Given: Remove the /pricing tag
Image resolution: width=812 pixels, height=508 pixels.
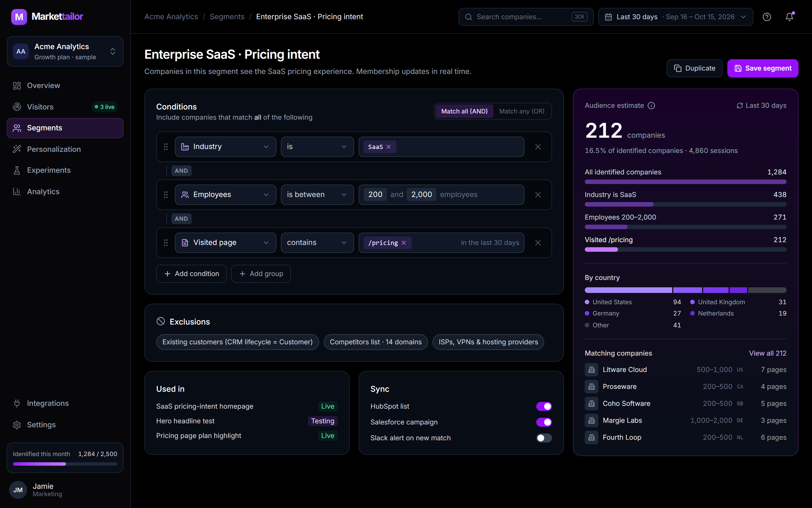Looking at the screenshot, I should click(404, 243).
